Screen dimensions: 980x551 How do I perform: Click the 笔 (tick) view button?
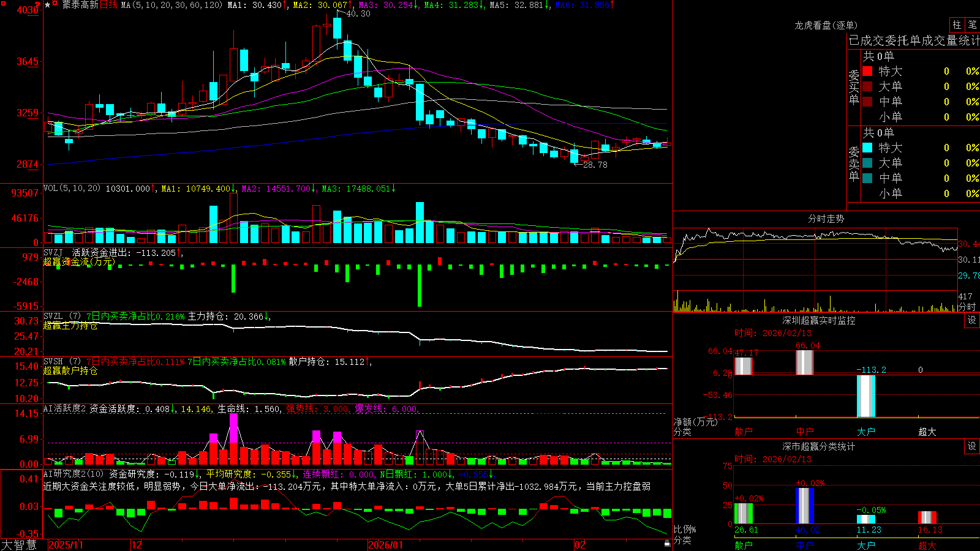point(972,25)
